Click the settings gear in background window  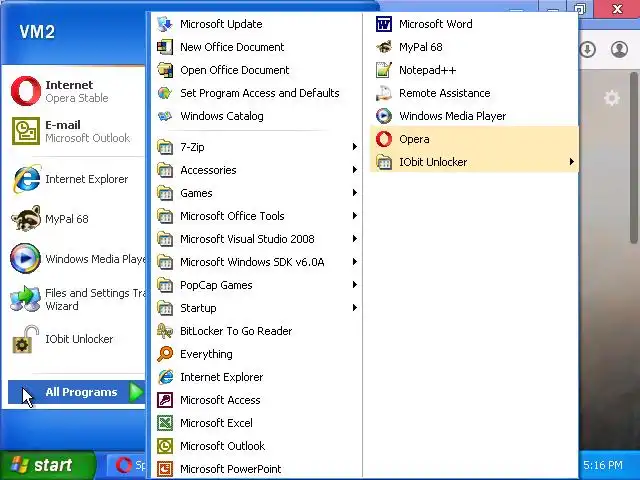point(611,98)
